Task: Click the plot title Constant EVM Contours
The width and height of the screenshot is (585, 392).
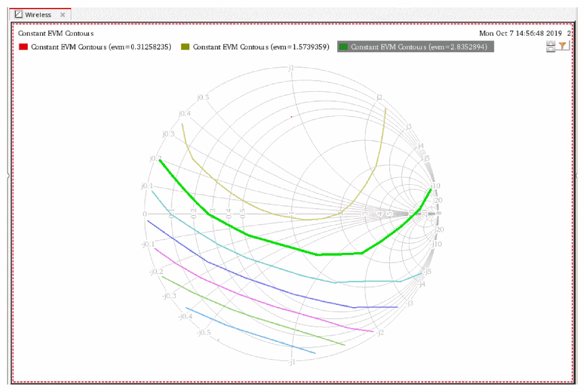Action: point(56,33)
